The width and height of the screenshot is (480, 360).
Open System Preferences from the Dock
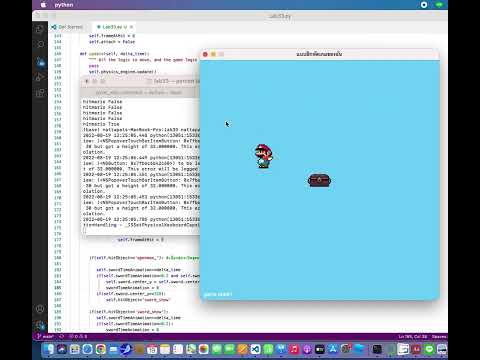pyautogui.click(x=346, y=349)
